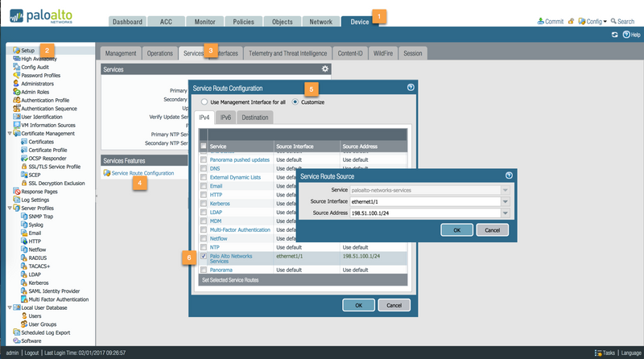This screenshot has height=359, width=644.
Task: Click the OCSP Responder icon
Action: click(24, 158)
